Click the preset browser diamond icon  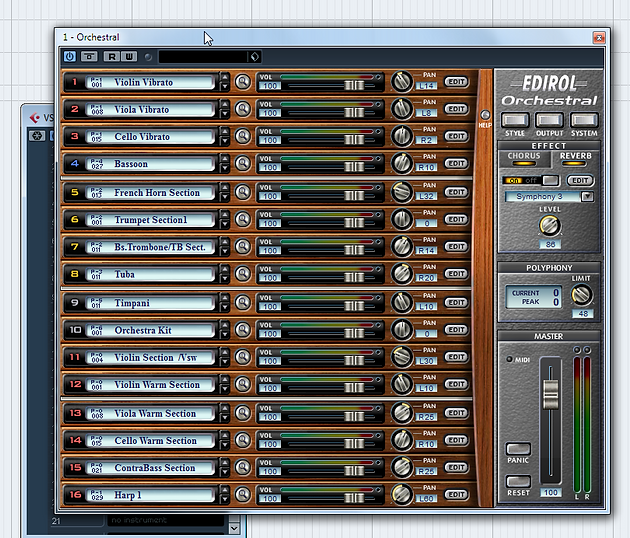(255, 57)
